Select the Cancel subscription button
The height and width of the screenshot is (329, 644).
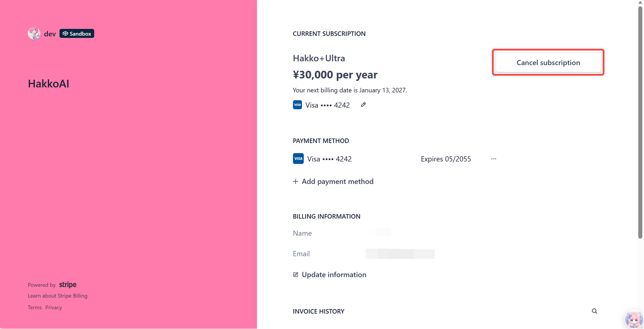tap(548, 62)
